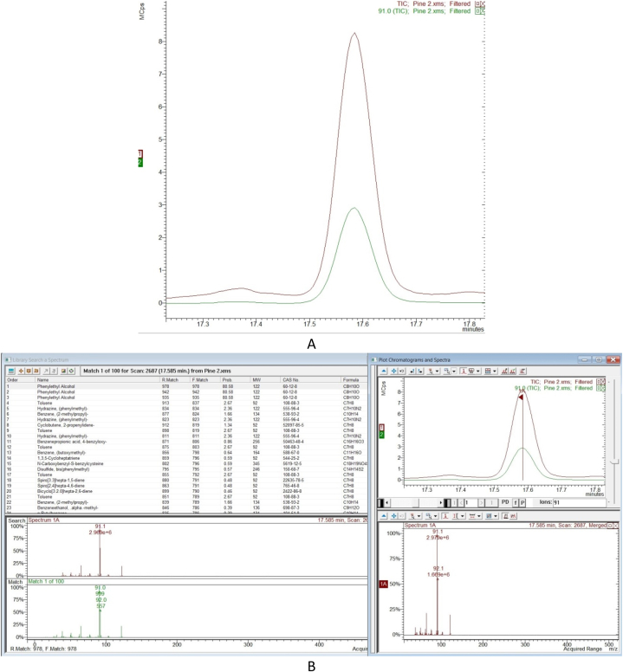Click the f button next to PD
The image size is (623, 672).
(x=516, y=502)
